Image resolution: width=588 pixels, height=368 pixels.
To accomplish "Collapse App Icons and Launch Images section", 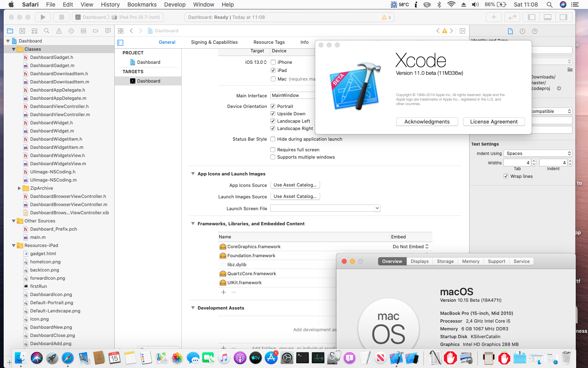I will tap(193, 174).
